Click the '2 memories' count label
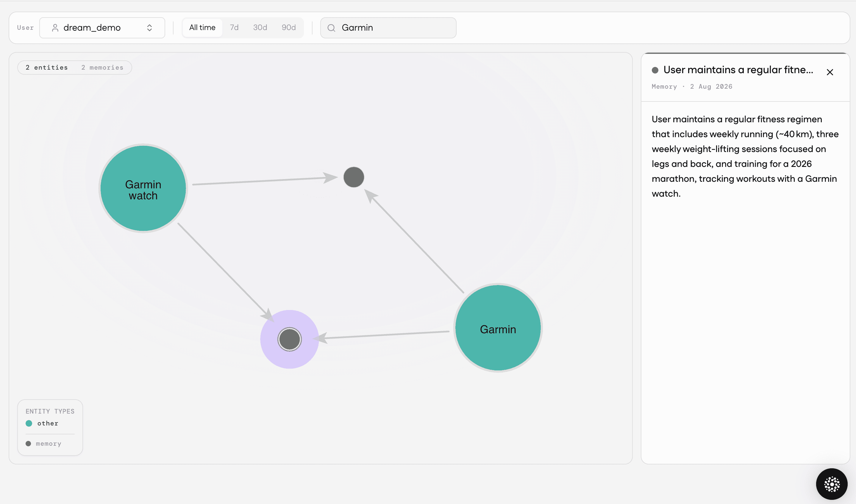Image resolution: width=856 pixels, height=504 pixels. coord(102,68)
